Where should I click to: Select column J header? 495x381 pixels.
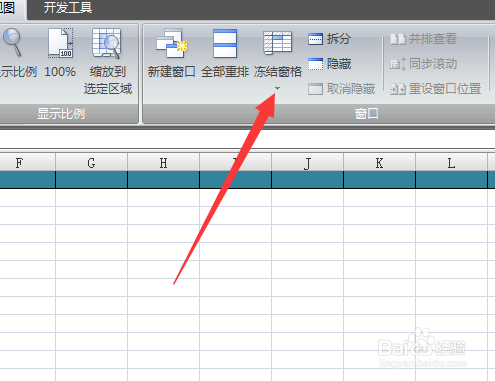click(307, 163)
